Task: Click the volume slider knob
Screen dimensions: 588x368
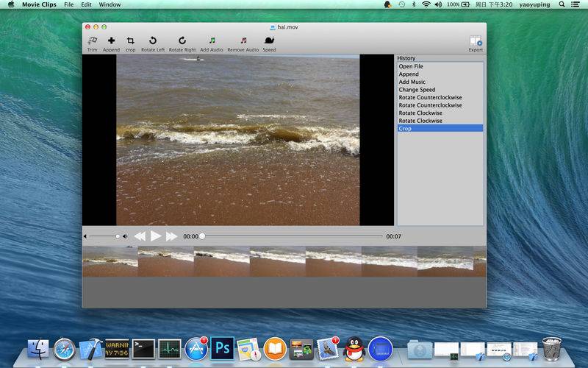Action: [118, 236]
